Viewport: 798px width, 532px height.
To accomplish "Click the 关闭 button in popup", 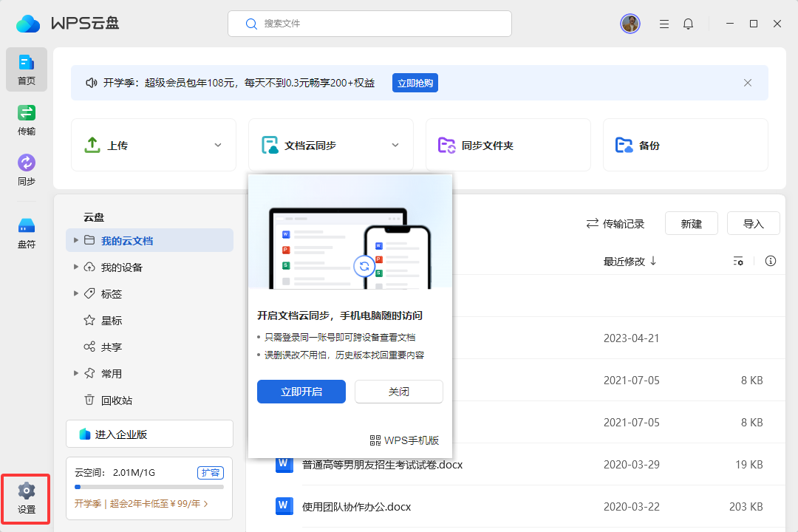I will 399,392.
